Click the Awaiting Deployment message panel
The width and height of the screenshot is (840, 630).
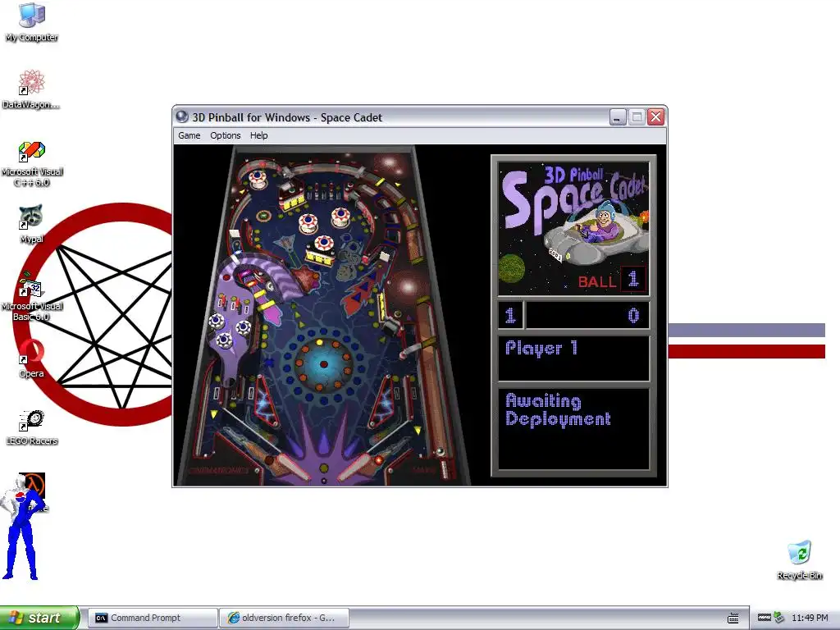573,428
